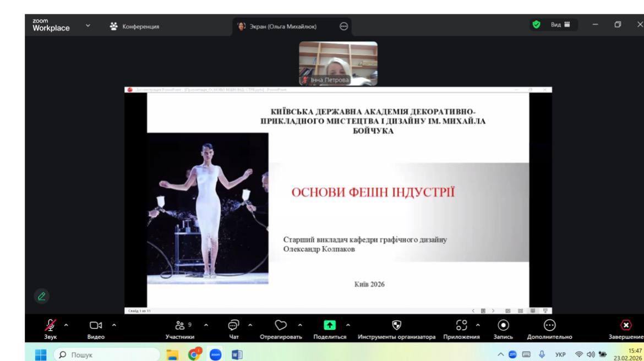Unmute the microphone with Звук icon
This screenshot has height=361, width=644.
pyautogui.click(x=50, y=325)
